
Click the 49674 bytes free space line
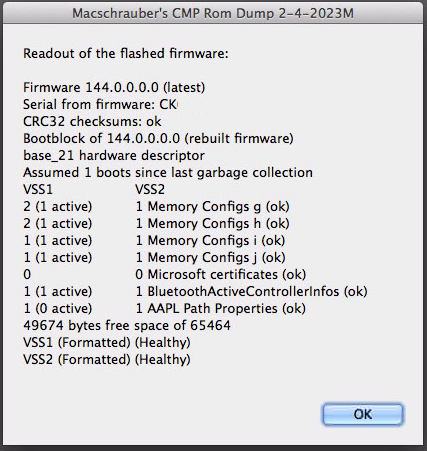click(x=127, y=326)
